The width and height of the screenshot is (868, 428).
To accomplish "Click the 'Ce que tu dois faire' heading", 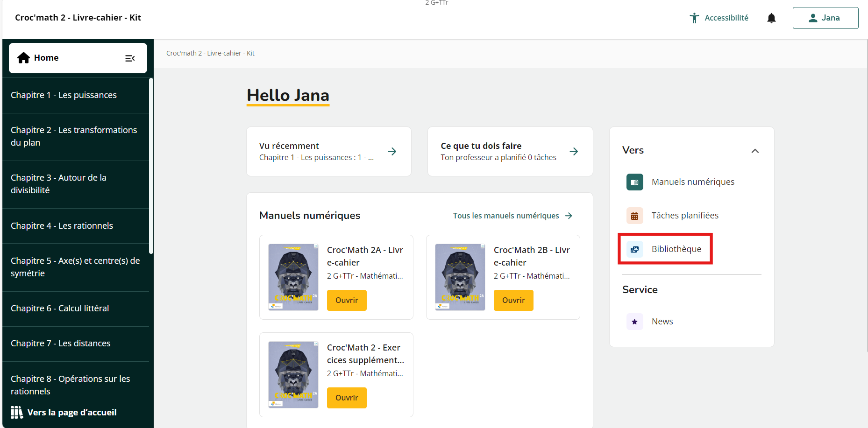I will point(481,146).
